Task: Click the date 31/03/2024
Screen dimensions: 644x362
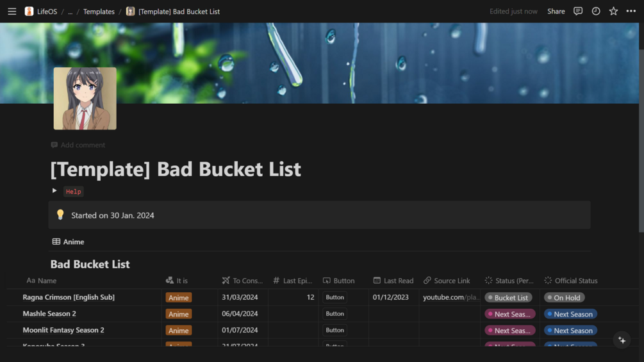Action: (x=240, y=297)
